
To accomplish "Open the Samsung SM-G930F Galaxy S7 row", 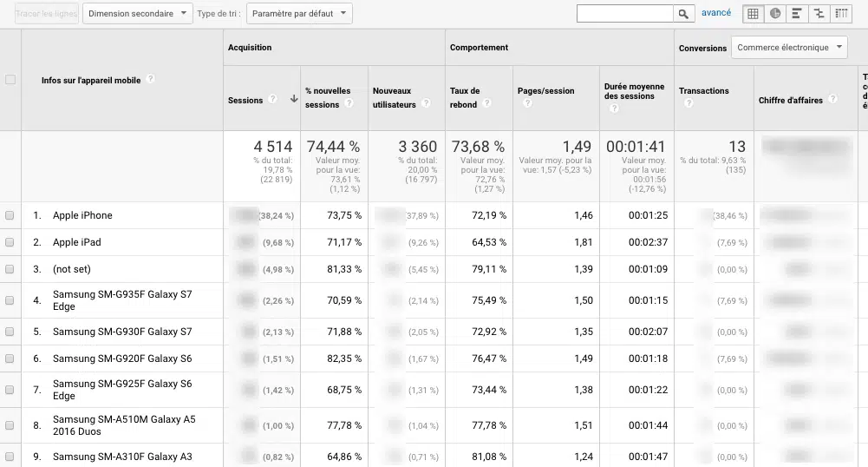I will click(x=122, y=332).
